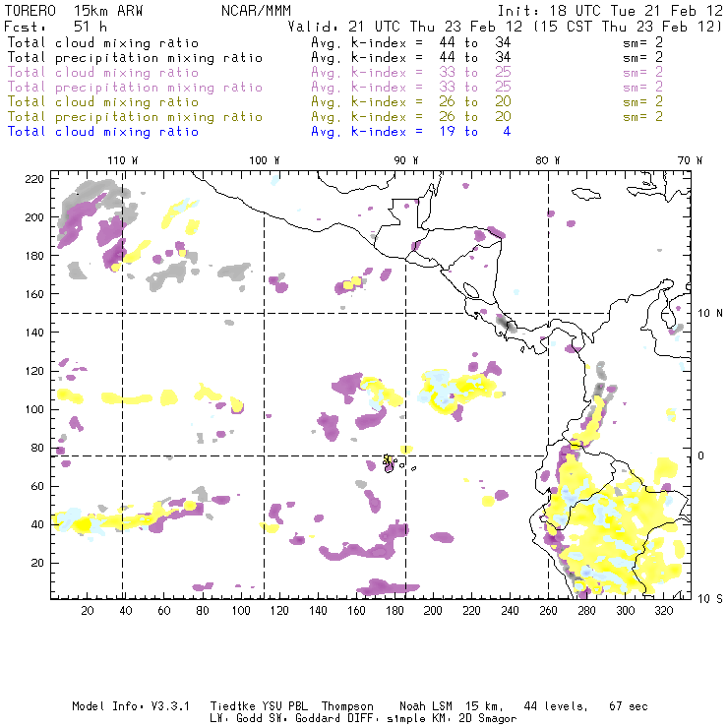Click the "KM: 2D Smagor" text
The height and width of the screenshot is (728, 728).
(475, 719)
